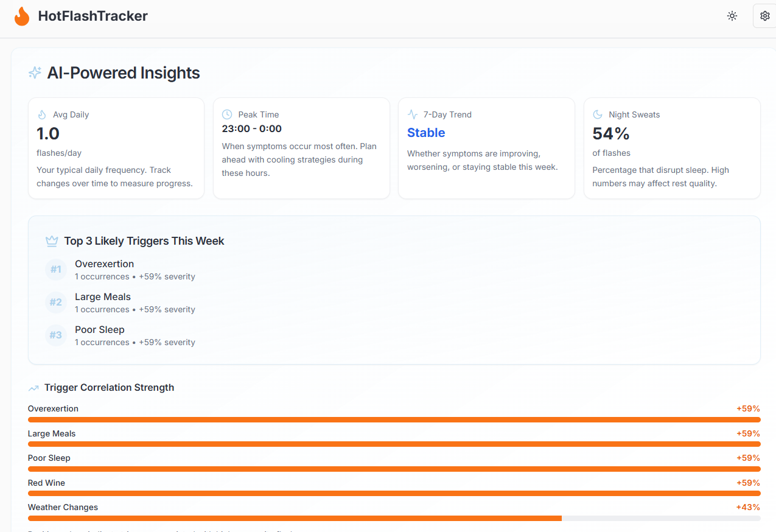
Task: Click the Poor Sleep label in correlation chart
Action: pos(49,458)
